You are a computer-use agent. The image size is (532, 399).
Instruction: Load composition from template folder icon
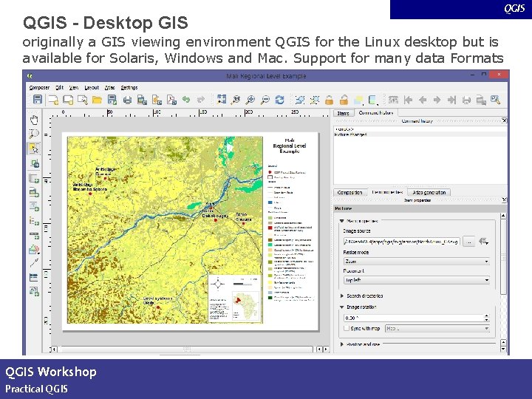pyautogui.click(x=97, y=100)
